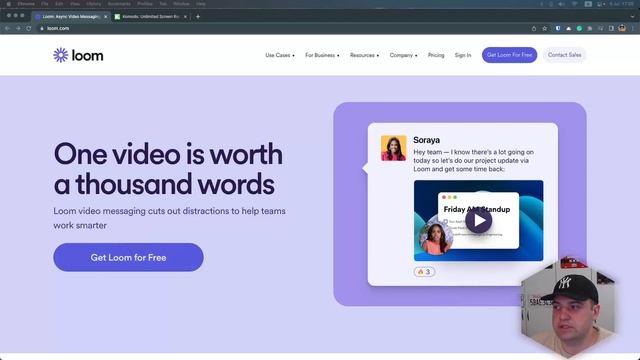Click the Soraya name in message card

tap(427, 140)
